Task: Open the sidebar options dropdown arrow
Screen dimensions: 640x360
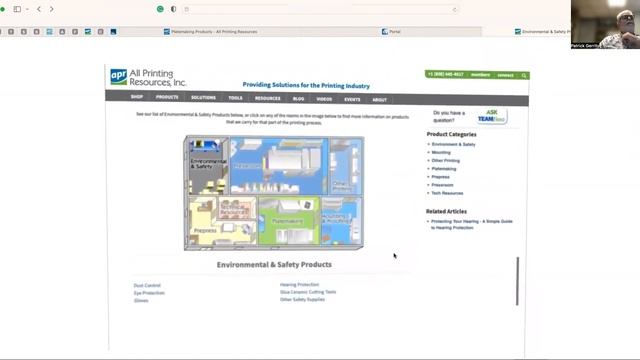Action: tap(27, 9)
